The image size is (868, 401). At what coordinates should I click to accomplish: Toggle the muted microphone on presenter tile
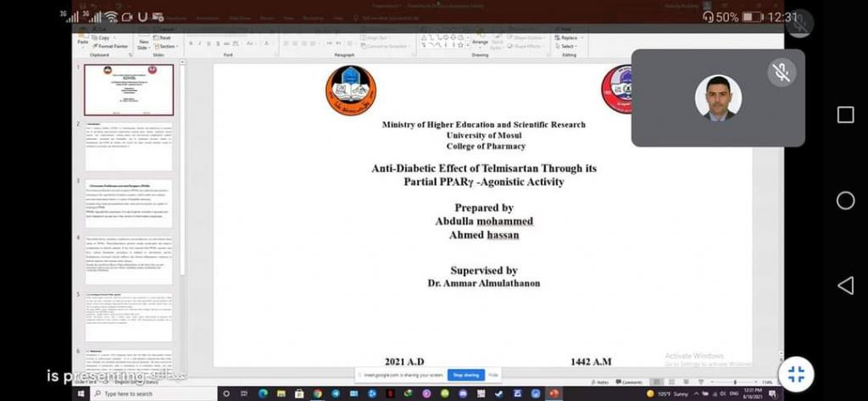coord(782,73)
